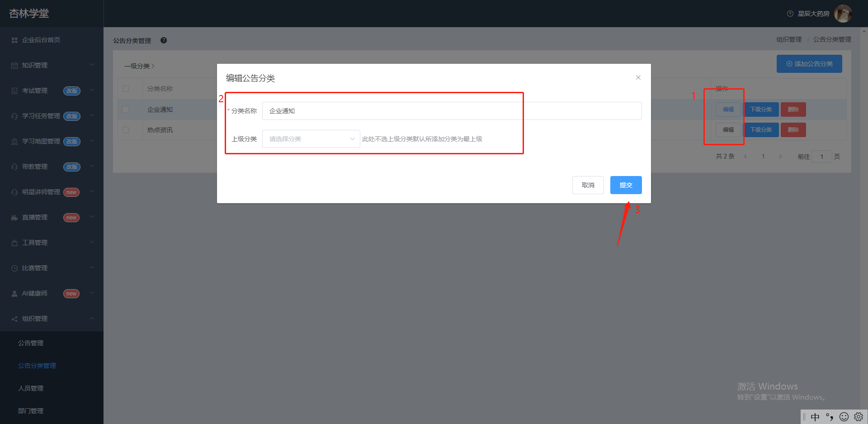This screenshot has height=424, width=868.
Task: Click the 组织管理 breadcrumb link
Action: click(789, 40)
